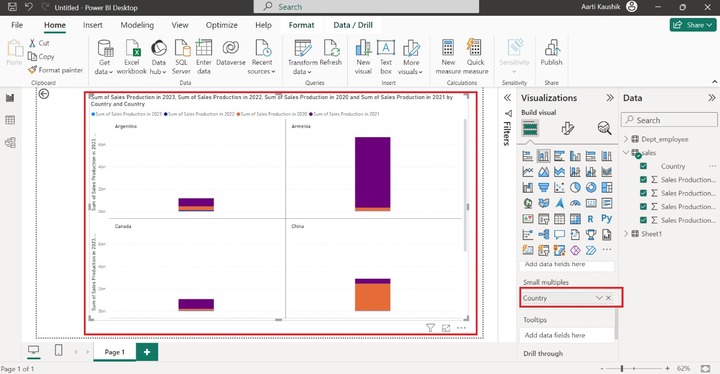Pick the Ribbon chart visual

[x=607, y=172]
